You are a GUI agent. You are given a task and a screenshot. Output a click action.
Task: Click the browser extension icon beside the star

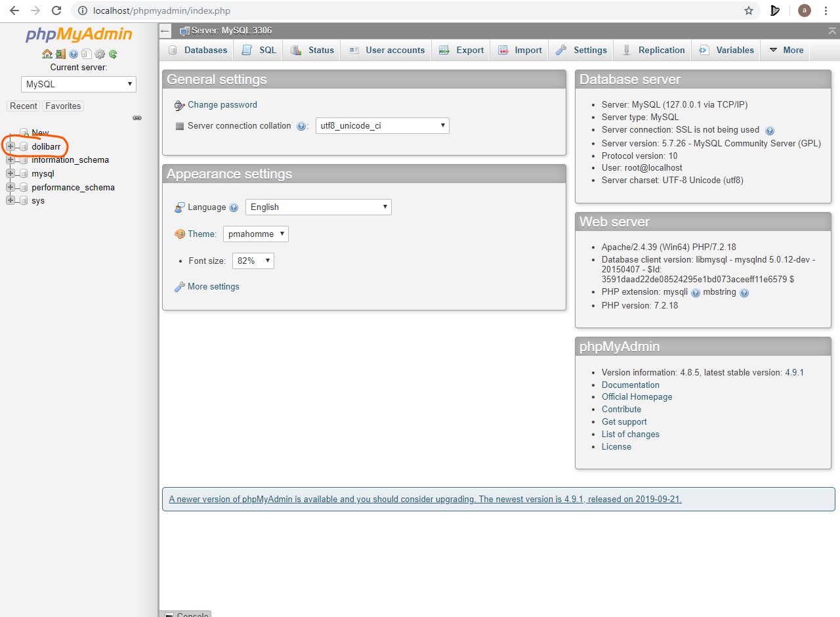coord(775,11)
